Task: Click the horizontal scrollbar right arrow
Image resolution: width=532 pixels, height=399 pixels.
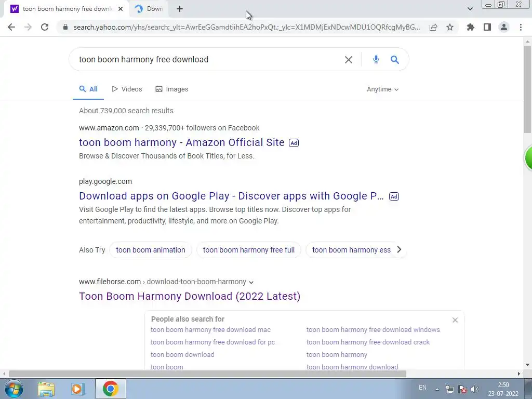Action: (x=519, y=374)
